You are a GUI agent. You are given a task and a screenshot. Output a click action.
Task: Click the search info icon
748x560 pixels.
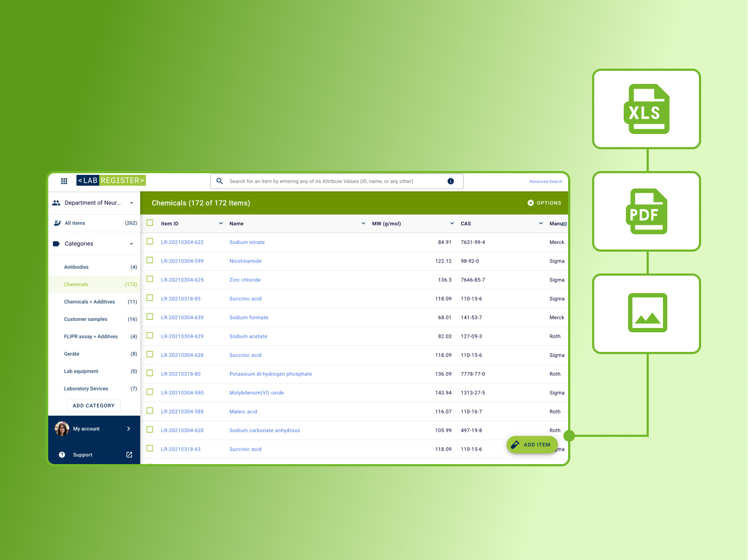(x=450, y=181)
